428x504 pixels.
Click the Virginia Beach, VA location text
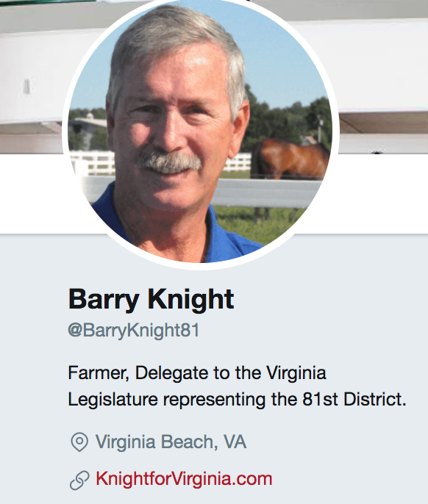[171, 442]
